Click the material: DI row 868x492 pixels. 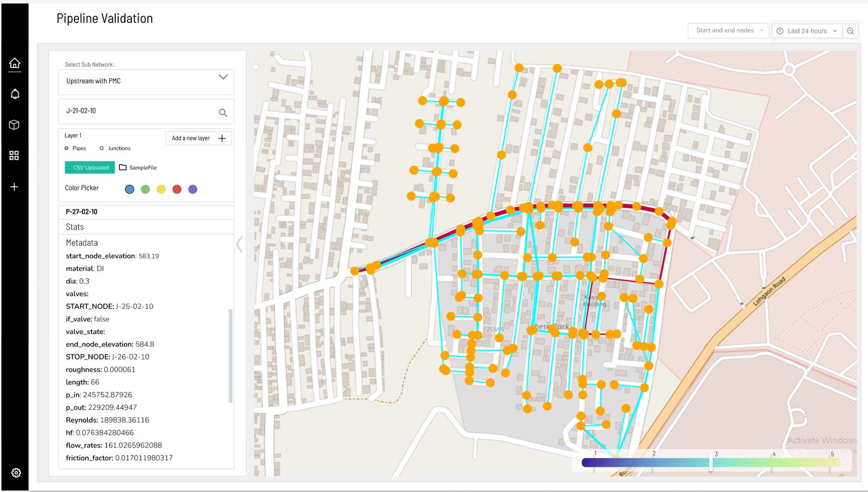click(x=85, y=269)
